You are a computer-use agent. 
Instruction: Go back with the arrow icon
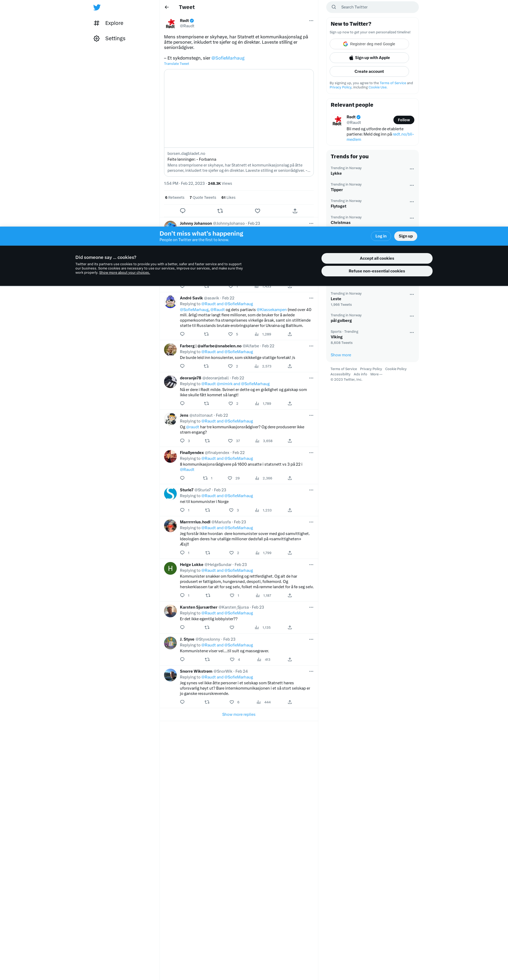click(166, 7)
